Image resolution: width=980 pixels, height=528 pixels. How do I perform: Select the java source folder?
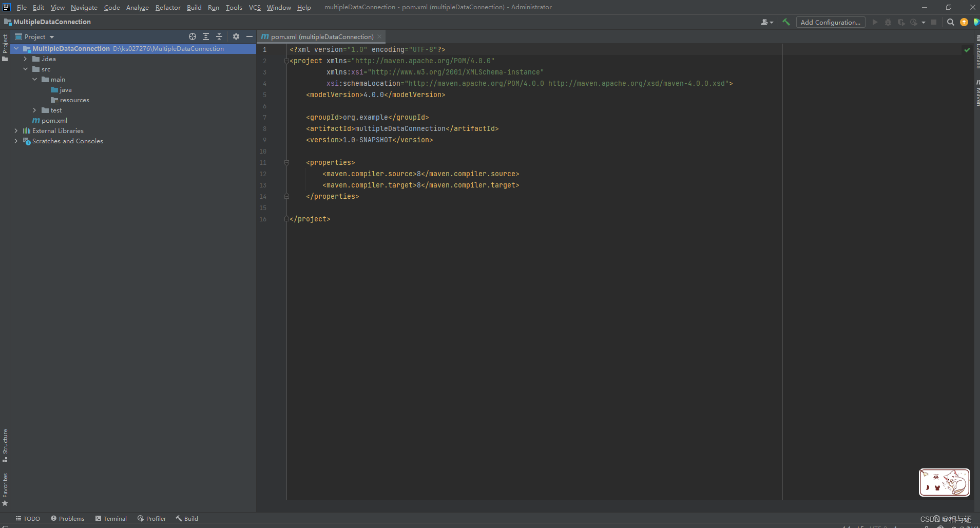tap(61, 90)
